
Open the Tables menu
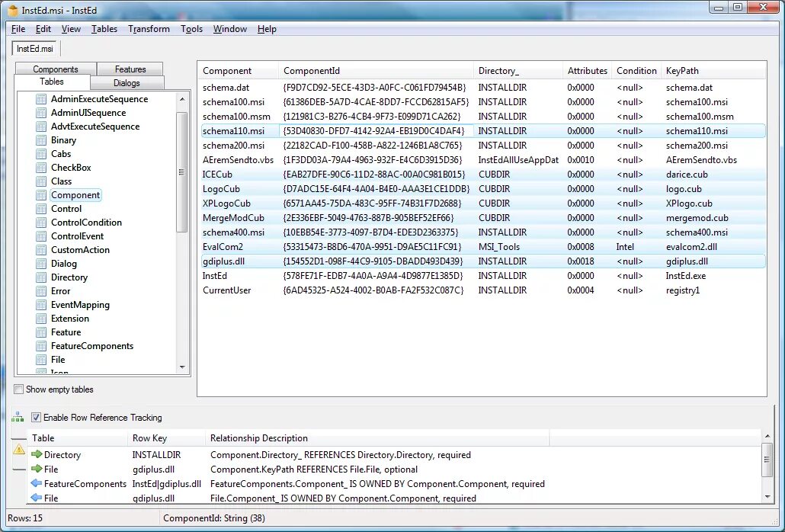click(104, 29)
